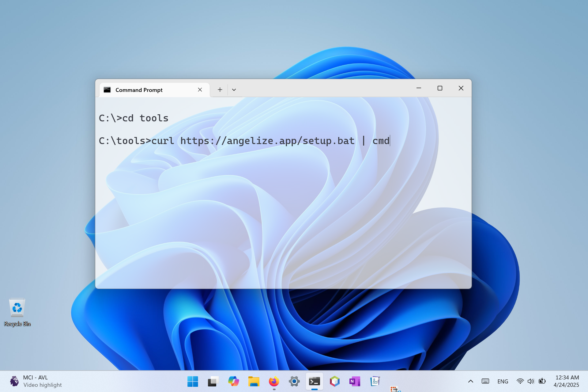
Task: Open the Windows Start menu
Action: tap(193, 381)
